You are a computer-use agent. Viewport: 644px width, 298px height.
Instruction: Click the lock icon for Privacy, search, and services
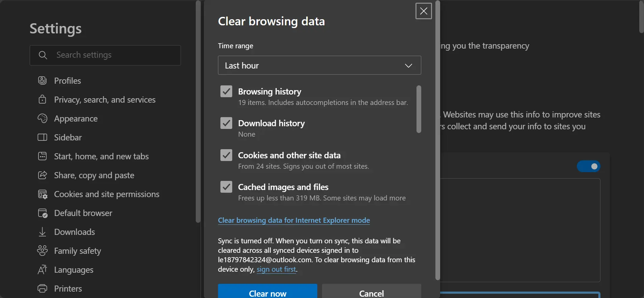[42, 99]
